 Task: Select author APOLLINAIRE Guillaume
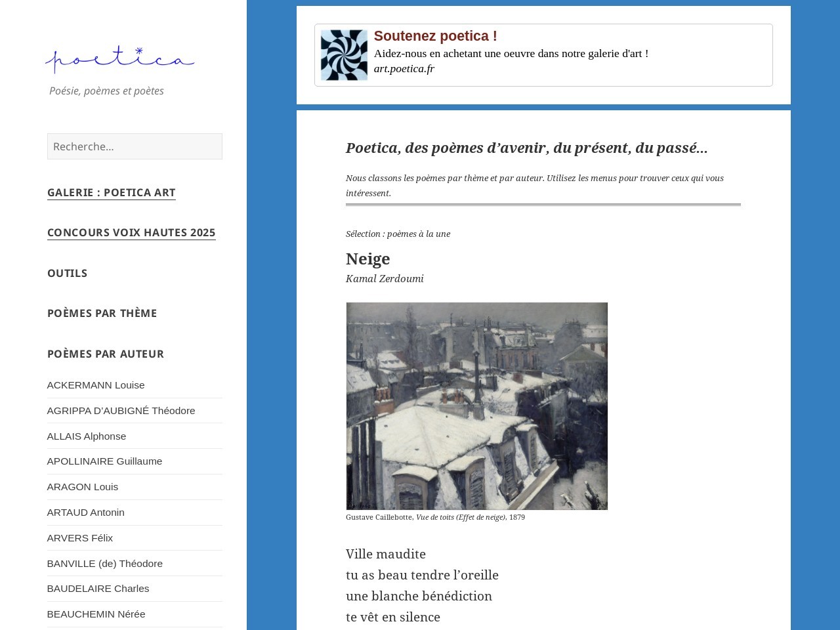pos(104,461)
